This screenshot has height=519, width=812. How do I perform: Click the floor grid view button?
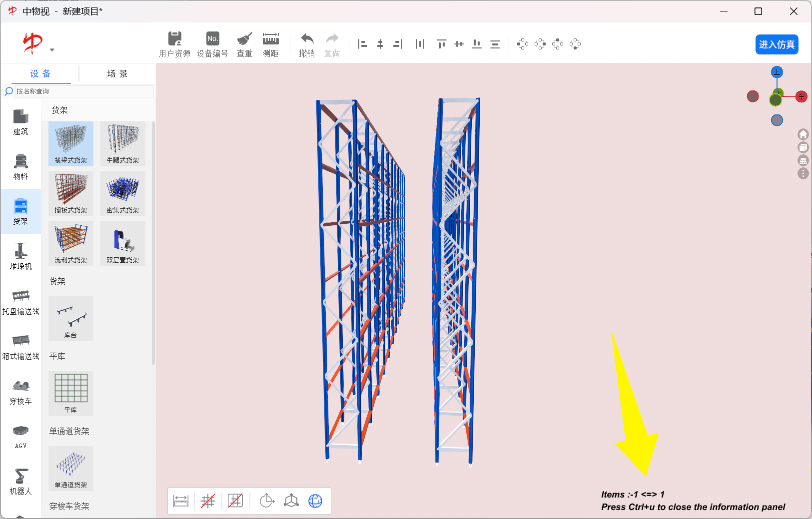[803, 160]
